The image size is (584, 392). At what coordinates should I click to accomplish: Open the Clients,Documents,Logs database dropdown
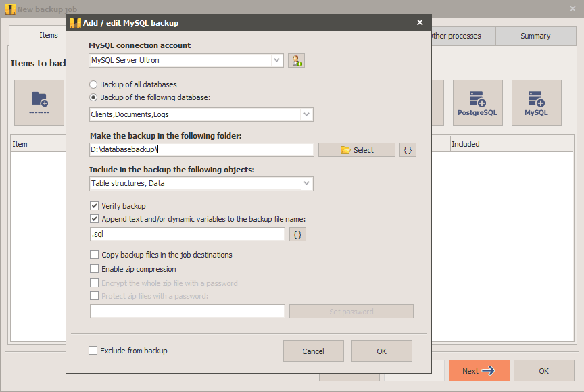(307, 115)
